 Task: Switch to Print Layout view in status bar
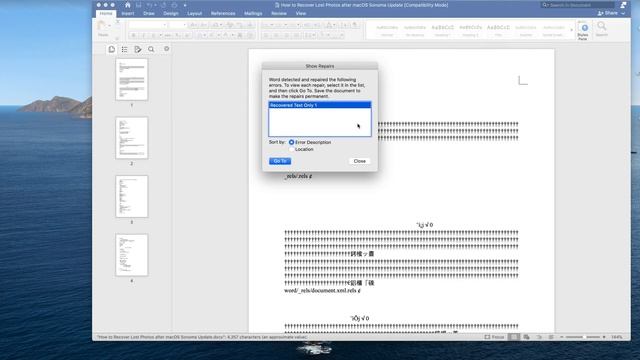point(514,337)
